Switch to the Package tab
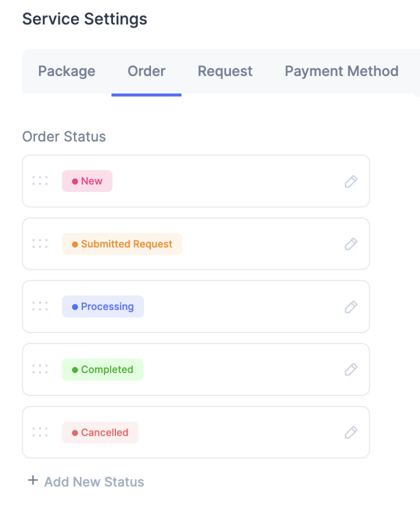This screenshot has width=420, height=519. (x=66, y=71)
